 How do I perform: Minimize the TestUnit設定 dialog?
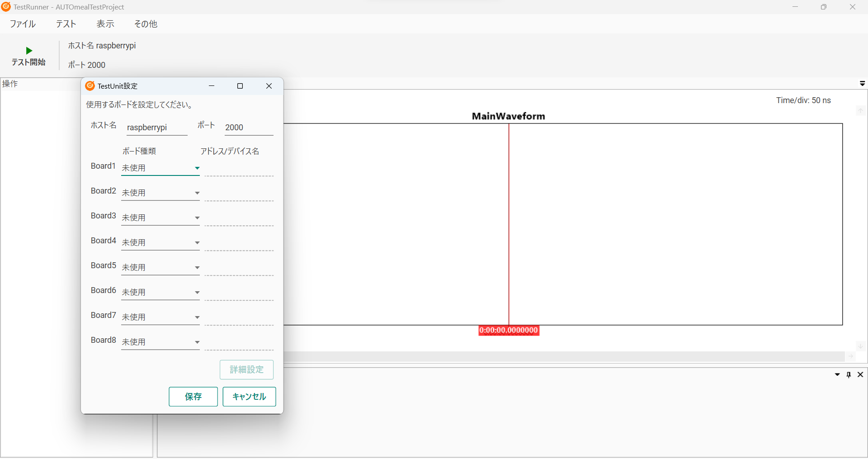pyautogui.click(x=212, y=86)
